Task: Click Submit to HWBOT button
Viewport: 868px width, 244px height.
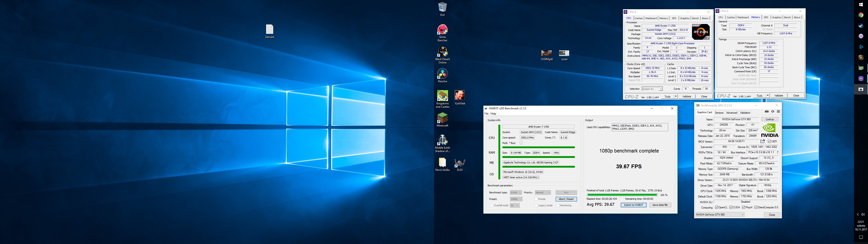Action: (x=633, y=205)
